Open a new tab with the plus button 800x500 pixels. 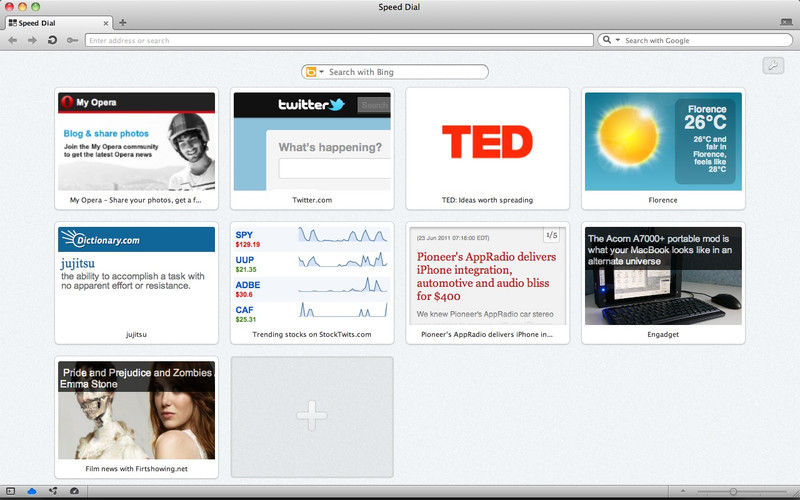[122, 22]
